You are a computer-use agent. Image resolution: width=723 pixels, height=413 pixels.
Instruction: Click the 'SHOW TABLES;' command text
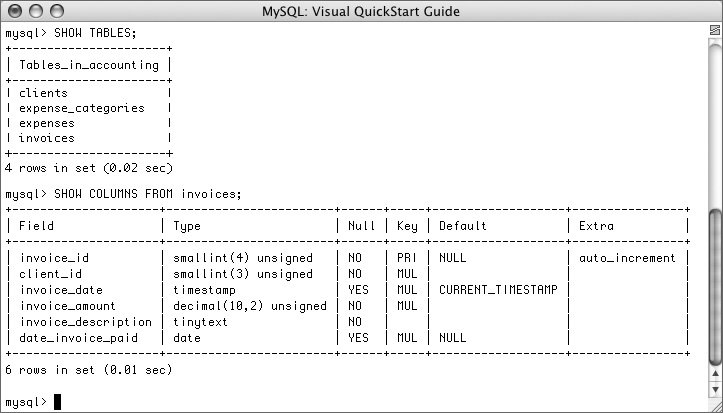[95, 33]
